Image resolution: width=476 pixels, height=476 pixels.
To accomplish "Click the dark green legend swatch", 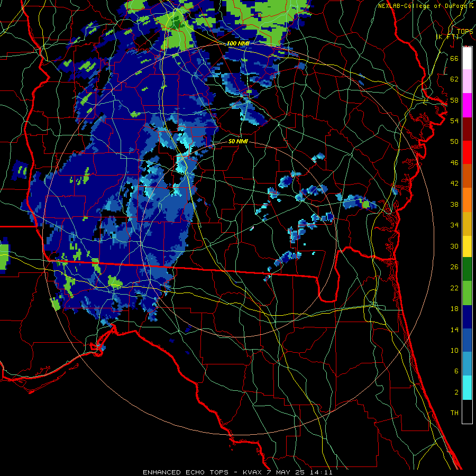I will pyautogui.click(x=467, y=269).
